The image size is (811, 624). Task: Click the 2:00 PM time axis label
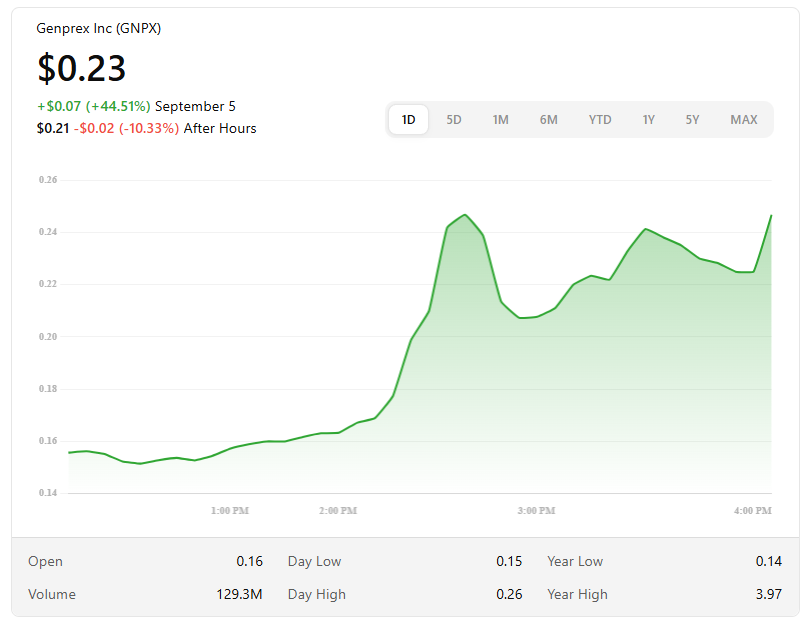click(338, 510)
